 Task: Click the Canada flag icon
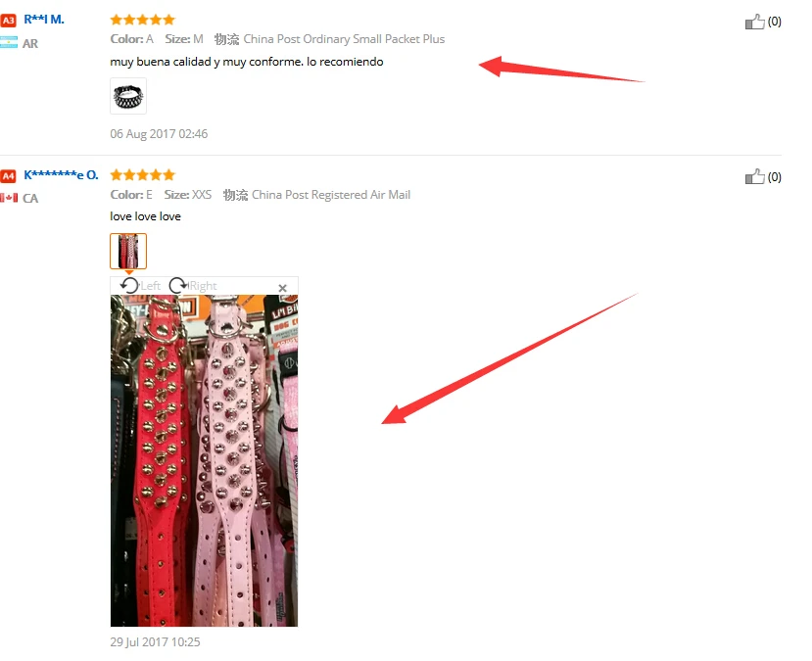click(9, 198)
